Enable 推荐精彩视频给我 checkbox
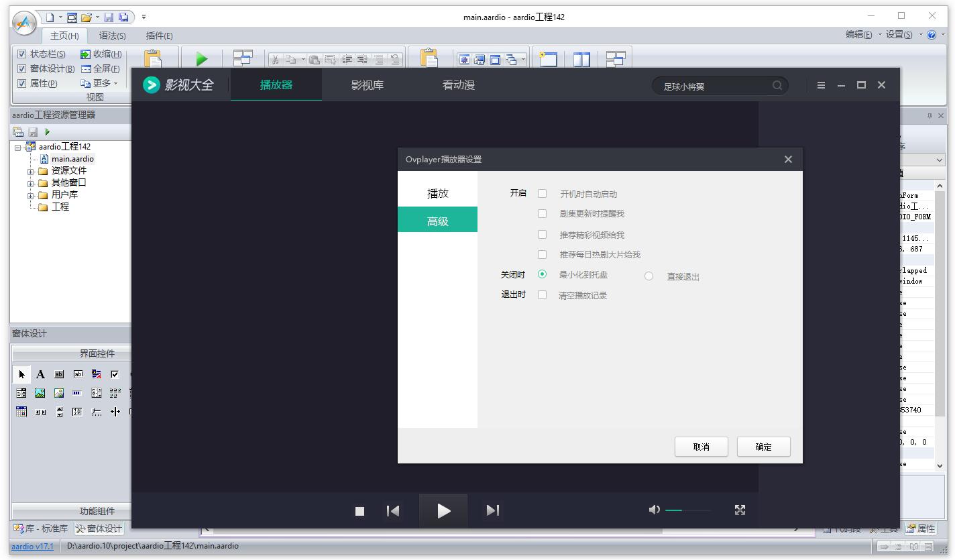The height and width of the screenshot is (560, 955). coord(542,235)
